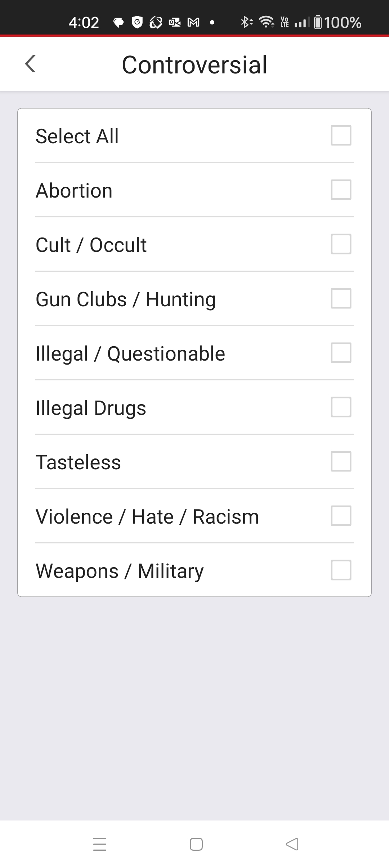
Task: Tap the Tasteless category label
Action: (79, 462)
